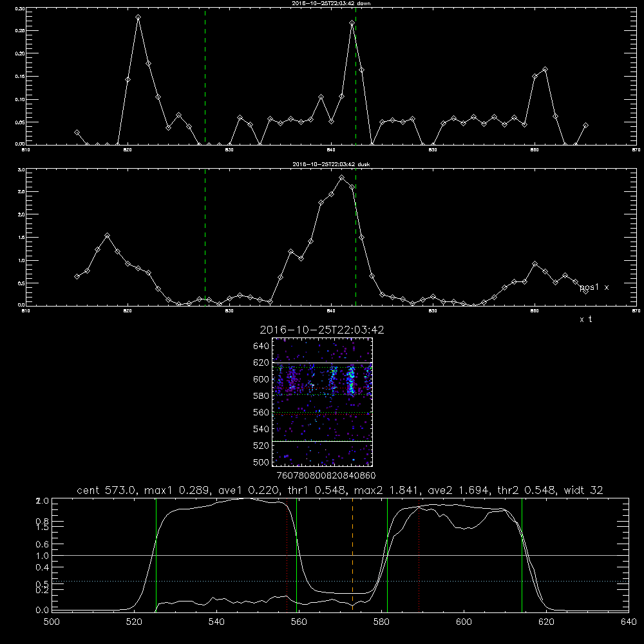The width and height of the screenshot is (644, 644).
Task: Click 640 on the spectrogram's vertical axis
Action: (x=261, y=346)
